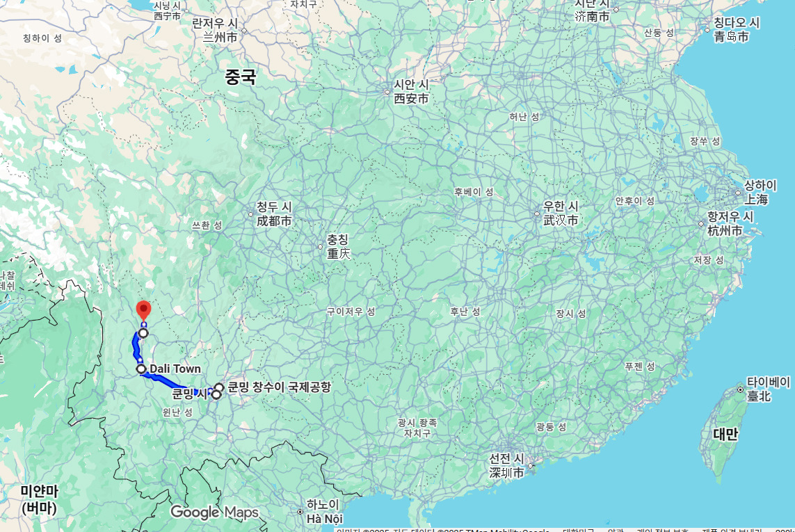Click the 상하이 上海 city label
The width and height of the screenshot is (795, 532).
tap(760, 193)
